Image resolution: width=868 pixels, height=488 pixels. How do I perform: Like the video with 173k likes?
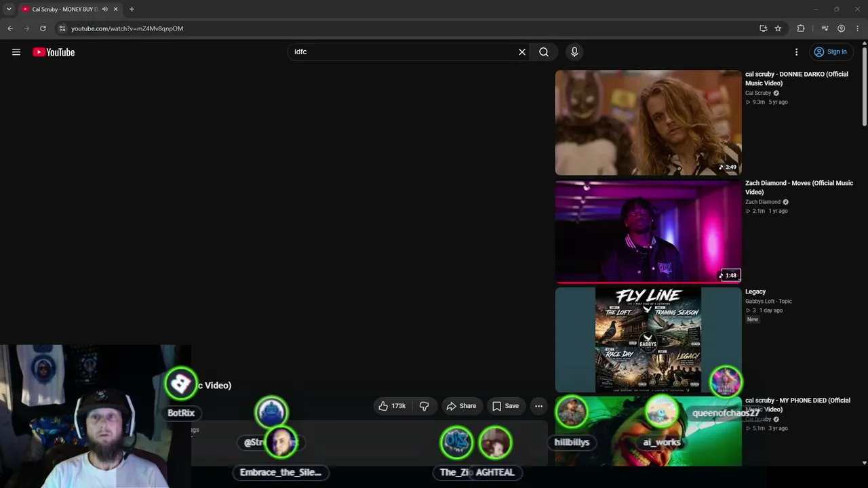pyautogui.click(x=392, y=406)
